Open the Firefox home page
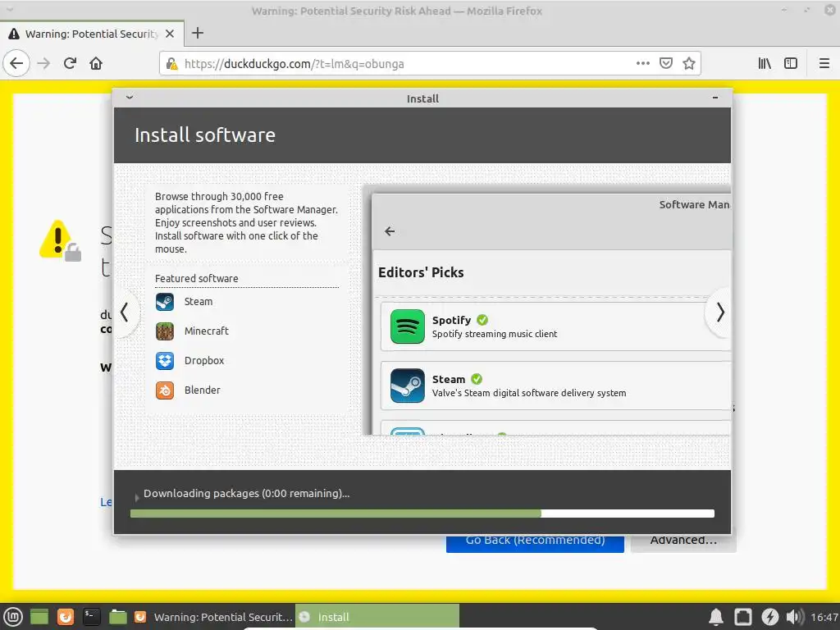The image size is (840, 630). click(96, 64)
